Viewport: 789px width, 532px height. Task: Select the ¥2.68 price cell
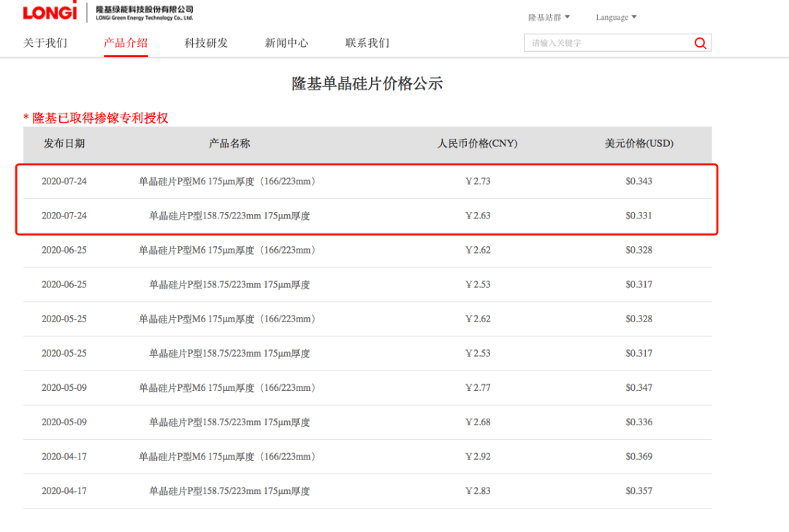point(478,422)
